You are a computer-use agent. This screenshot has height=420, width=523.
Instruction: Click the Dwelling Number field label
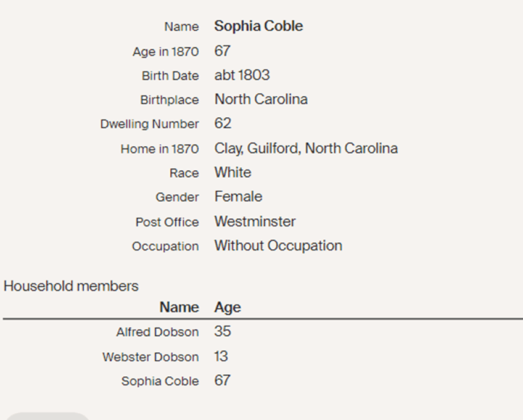(149, 124)
